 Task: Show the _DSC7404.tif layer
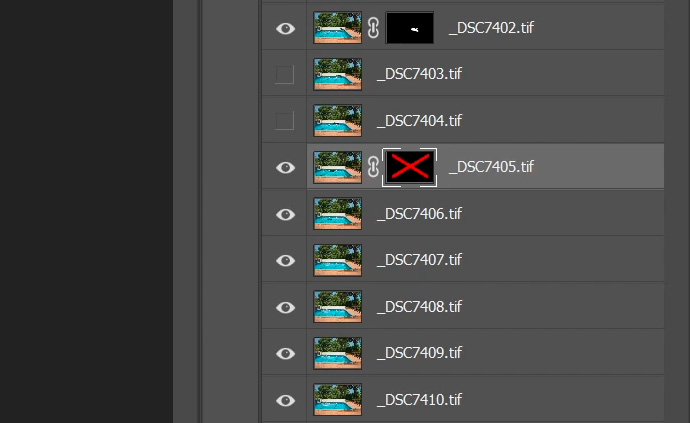[x=284, y=121]
